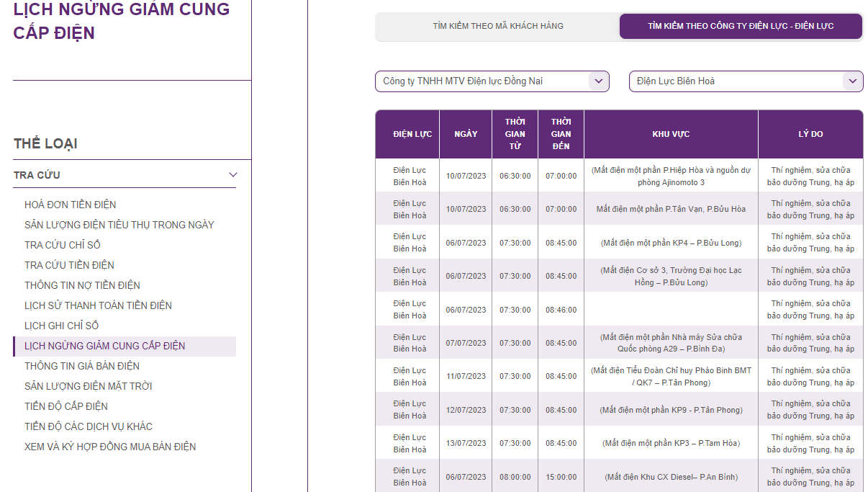Select the KP3 – P.Tam Hòa area cell
Screen dimensions: 868x492
[x=672, y=443]
